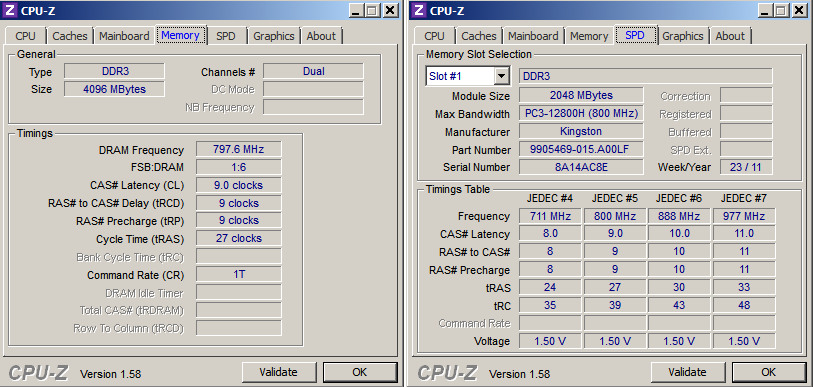
Task: Click the empty DC Mode field
Action: pyautogui.click(x=313, y=89)
